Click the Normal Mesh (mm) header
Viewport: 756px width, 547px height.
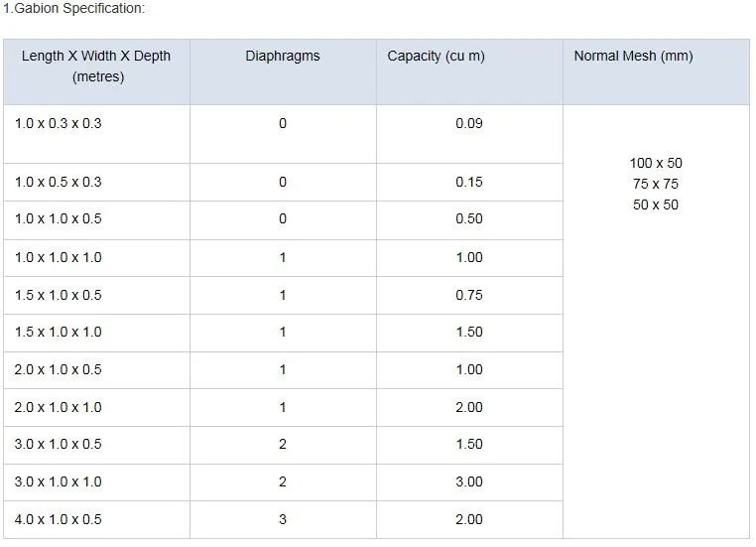tap(633, 56)
